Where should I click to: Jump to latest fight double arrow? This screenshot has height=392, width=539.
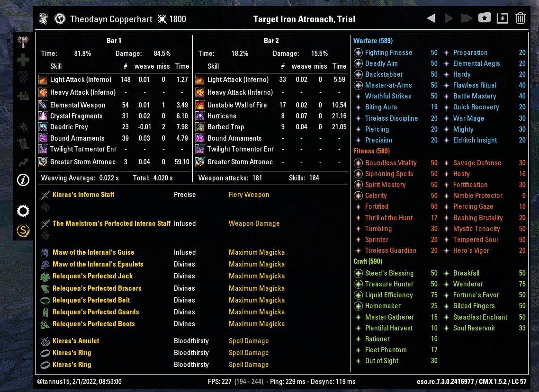coord(467,18)
